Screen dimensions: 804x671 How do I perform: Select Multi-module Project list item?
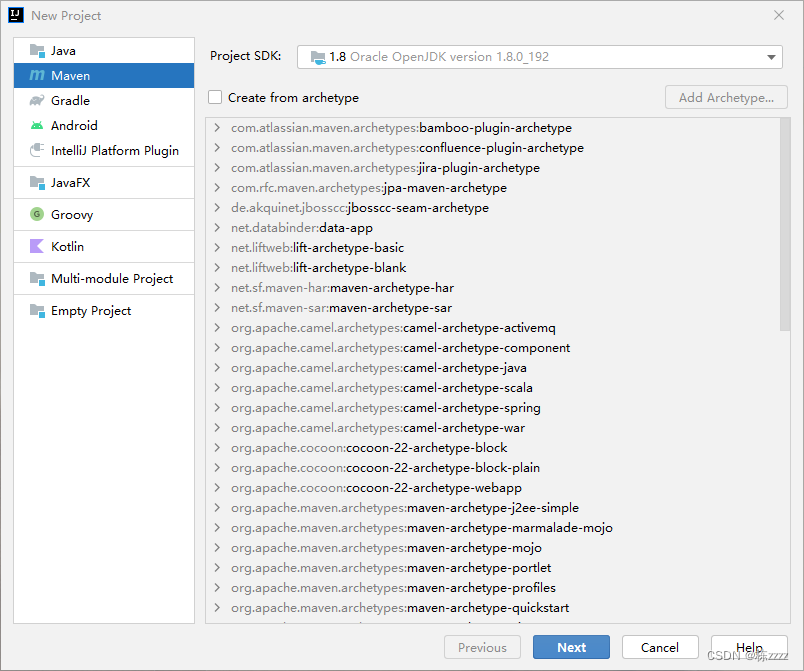(112, 279)
